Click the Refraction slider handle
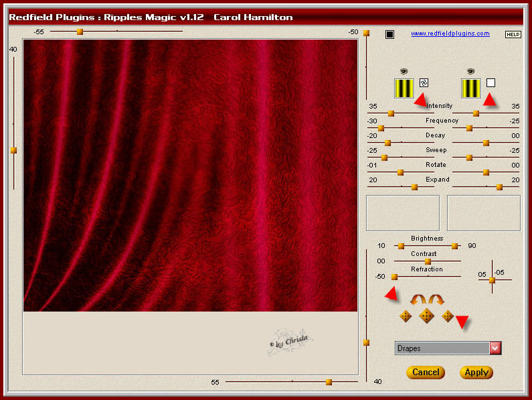 click(394, 277)
